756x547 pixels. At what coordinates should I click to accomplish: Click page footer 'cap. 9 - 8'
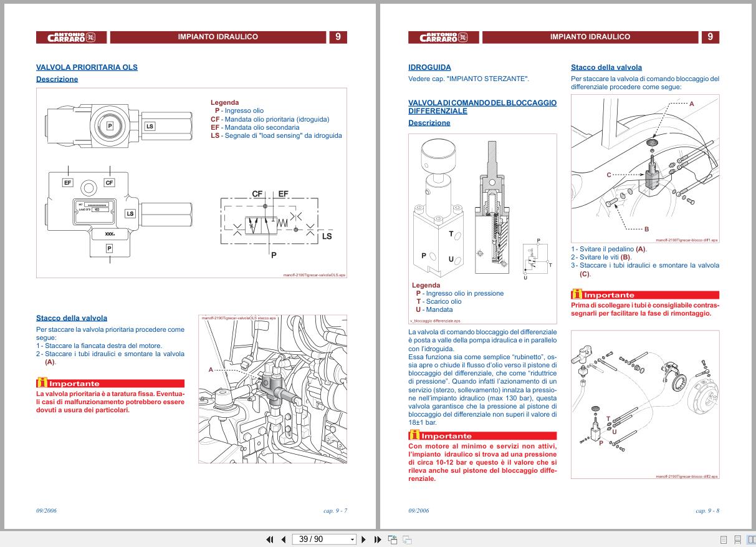coord(707,511)
